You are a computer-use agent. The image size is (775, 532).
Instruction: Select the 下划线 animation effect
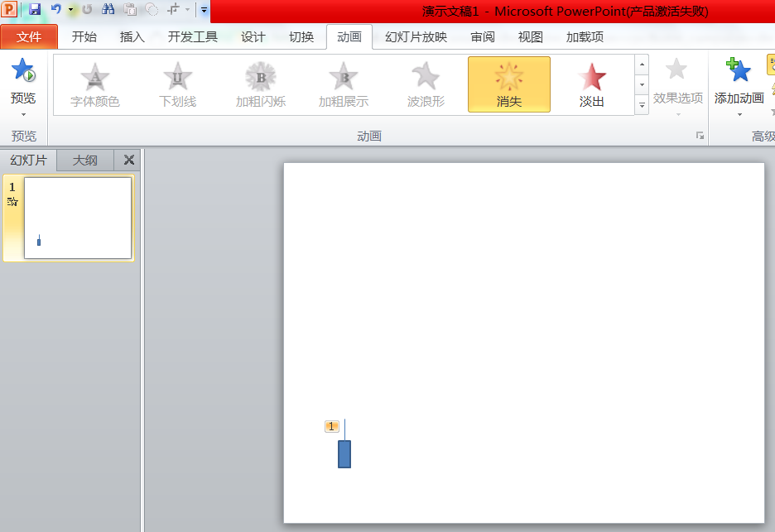point(177,84)
